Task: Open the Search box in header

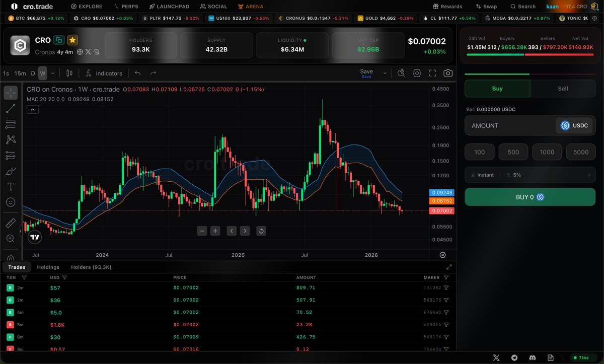Action: click(523, 7)
